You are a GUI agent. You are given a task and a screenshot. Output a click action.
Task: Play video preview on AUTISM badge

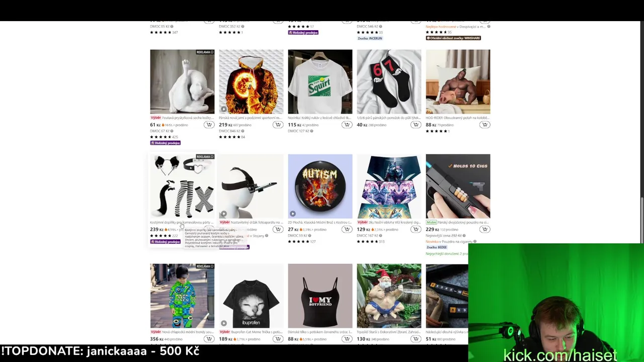293,213
